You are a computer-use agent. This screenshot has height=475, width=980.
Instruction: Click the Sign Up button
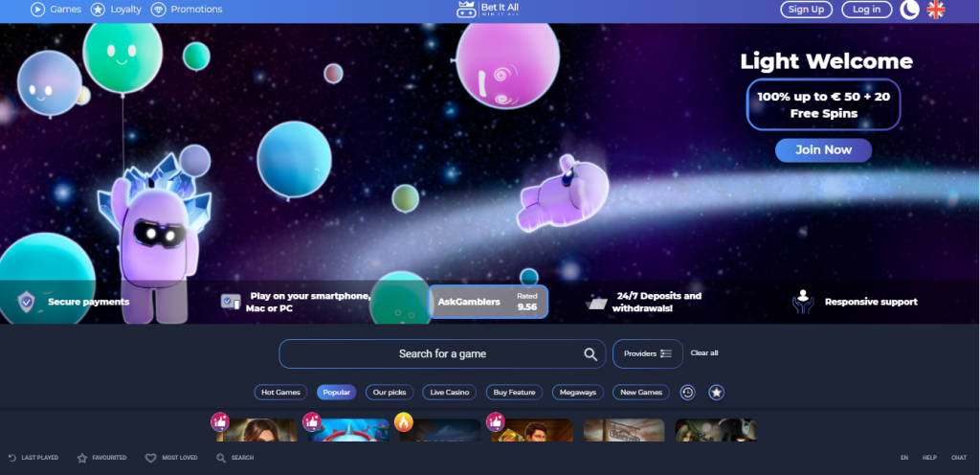point(806,10)
